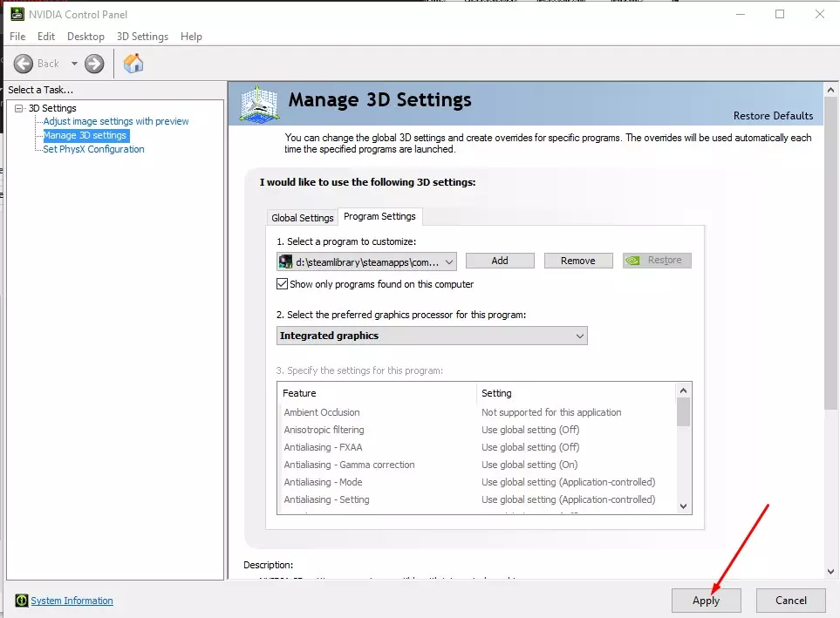Click the 3D Settings tree label
The image size is (840, 618).
coord(52,108)
